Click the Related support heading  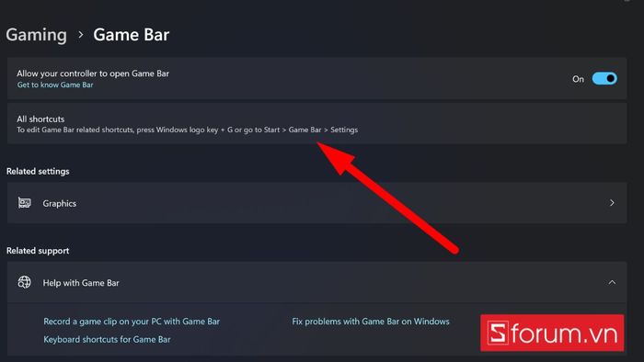click(38, 251)
